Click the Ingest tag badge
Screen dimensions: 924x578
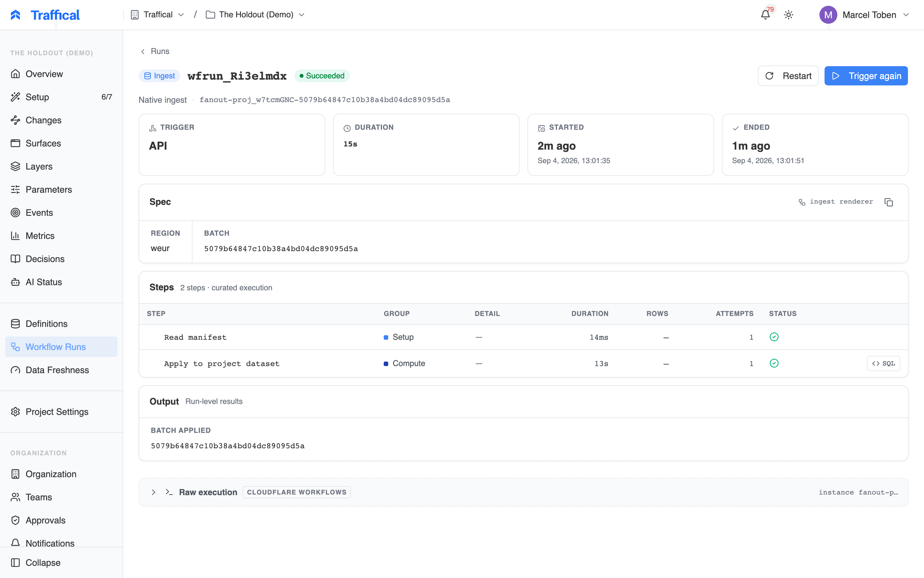point(159,76)
